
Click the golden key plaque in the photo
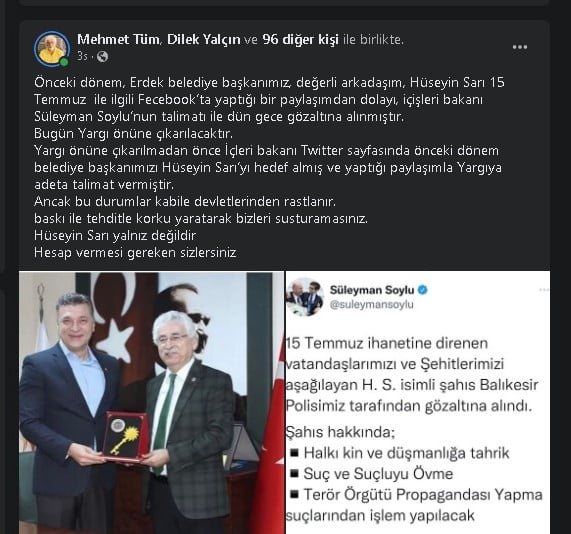[125, 436]
